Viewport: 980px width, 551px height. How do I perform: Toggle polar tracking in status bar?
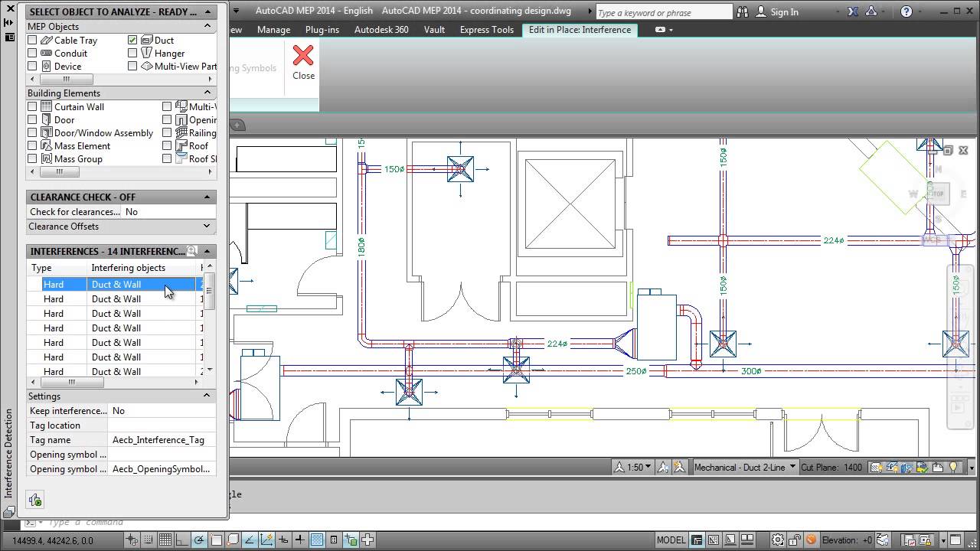[x=199, y=540]
